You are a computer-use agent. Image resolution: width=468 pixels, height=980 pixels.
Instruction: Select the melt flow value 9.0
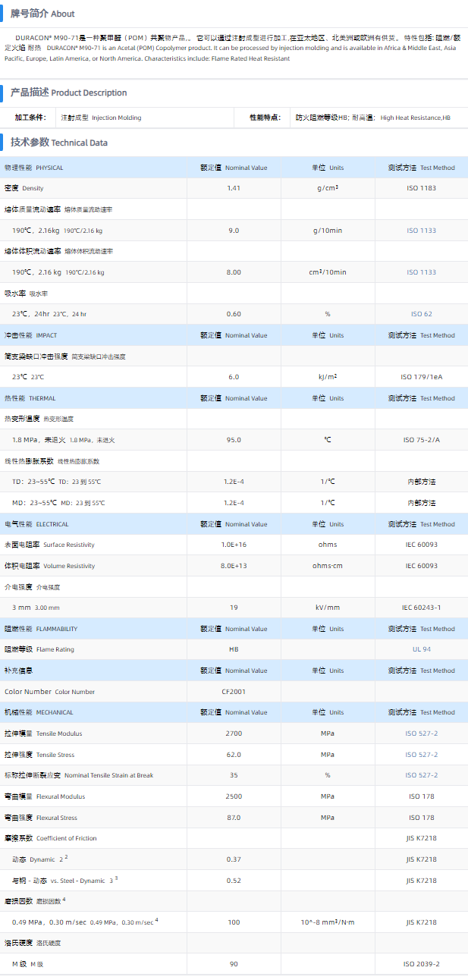(x=234, y=231)
